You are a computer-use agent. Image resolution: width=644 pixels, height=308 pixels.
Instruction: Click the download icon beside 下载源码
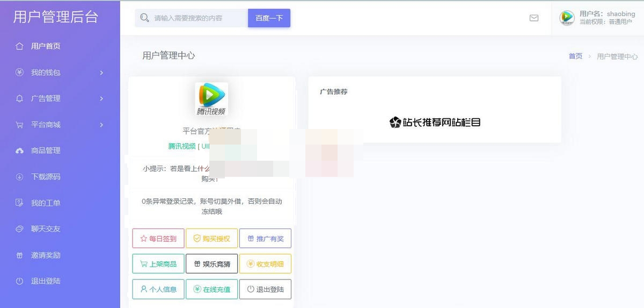click(x=20, y=177)
